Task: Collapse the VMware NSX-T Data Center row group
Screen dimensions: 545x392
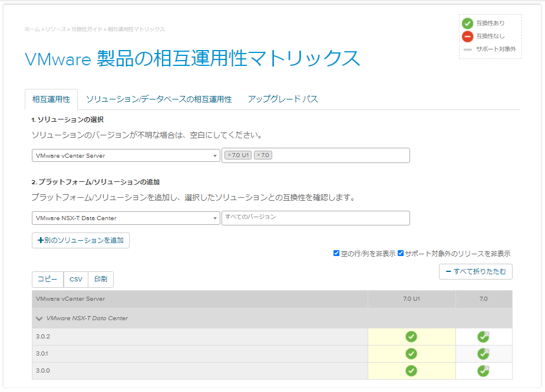Action: pyautogui.click(x=39, y=318)
